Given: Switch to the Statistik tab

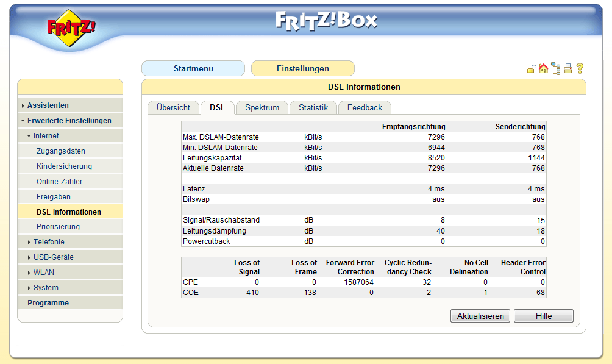Looking at the screenshot, I should 313,108.
